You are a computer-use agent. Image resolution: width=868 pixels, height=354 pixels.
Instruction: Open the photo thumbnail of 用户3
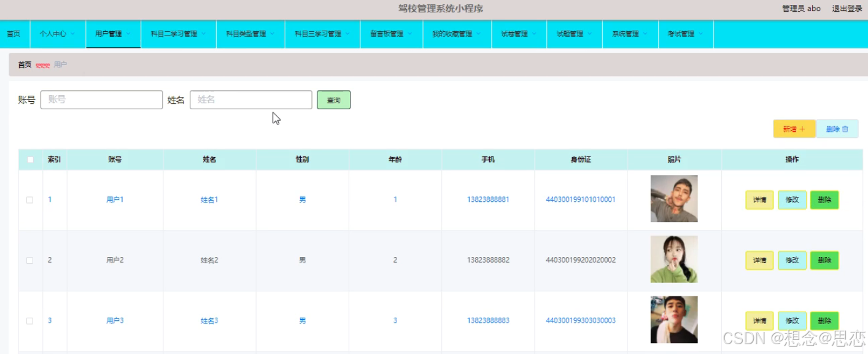pos(674,320)
